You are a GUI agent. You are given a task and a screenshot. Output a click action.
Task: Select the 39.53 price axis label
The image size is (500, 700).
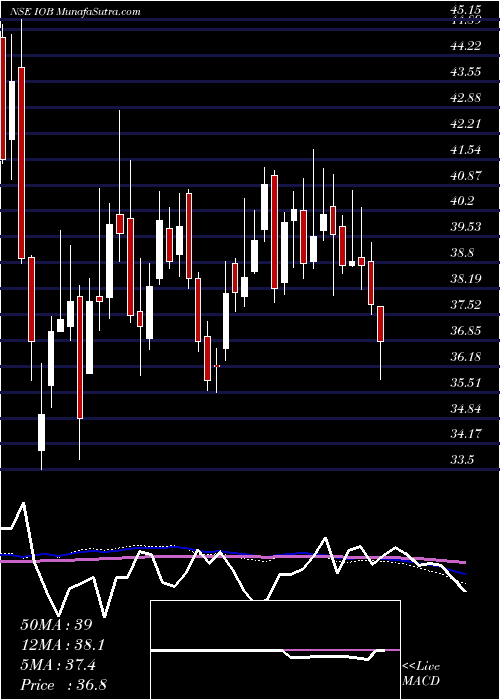pos(465,227)
